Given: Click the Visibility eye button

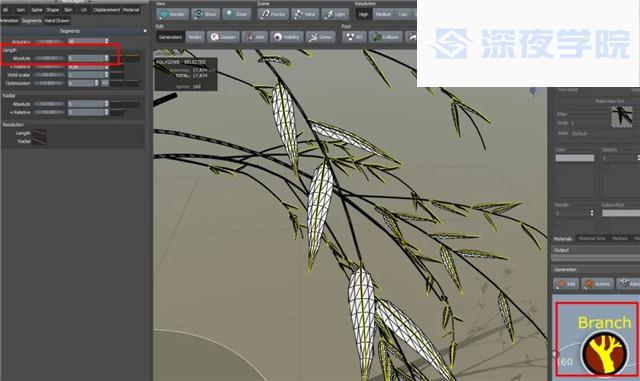Looking at the screenshot, I should (287, 37).
